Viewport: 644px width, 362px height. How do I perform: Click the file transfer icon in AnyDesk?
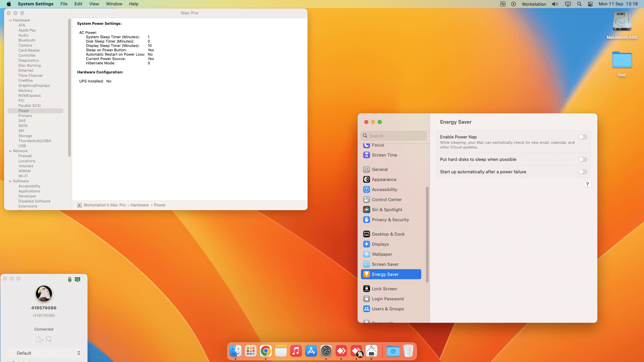click(40, 339)
